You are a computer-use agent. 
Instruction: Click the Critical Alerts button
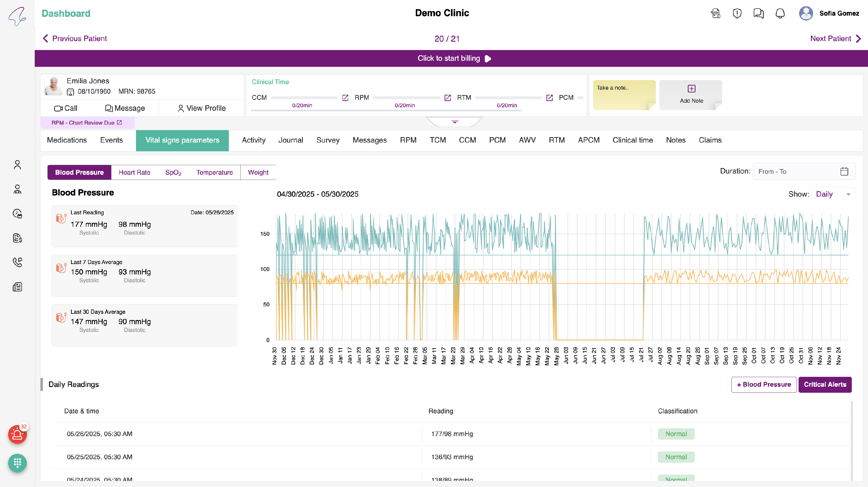[825, 385]
